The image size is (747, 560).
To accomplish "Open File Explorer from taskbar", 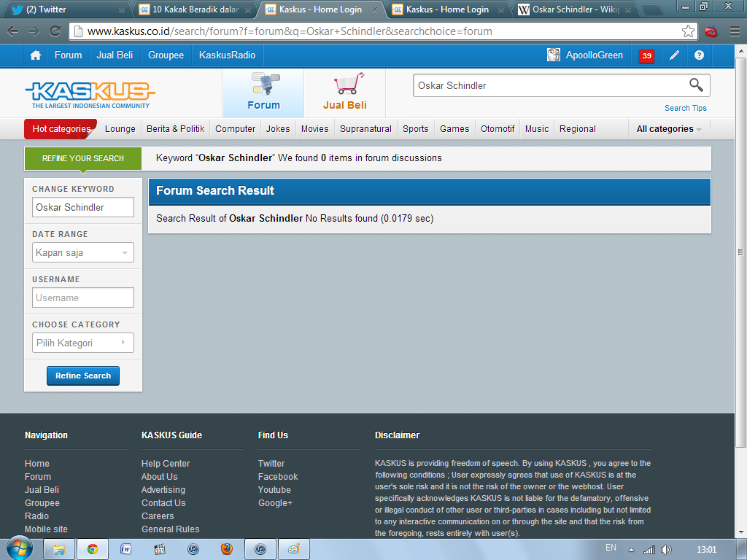I will (59, 550).
